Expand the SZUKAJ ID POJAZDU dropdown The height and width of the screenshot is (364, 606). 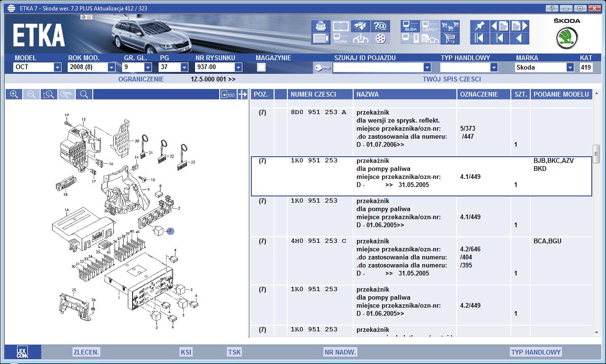tap(427, 67)
